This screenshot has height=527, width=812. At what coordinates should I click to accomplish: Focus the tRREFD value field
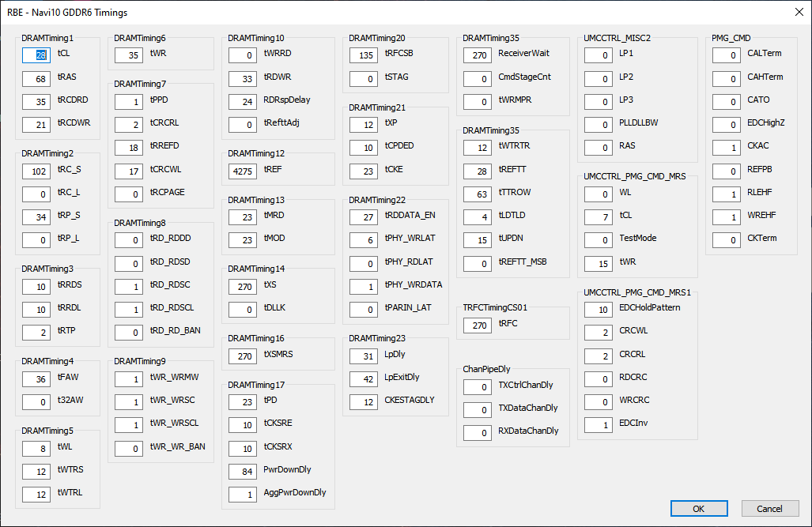click(129, 148)
